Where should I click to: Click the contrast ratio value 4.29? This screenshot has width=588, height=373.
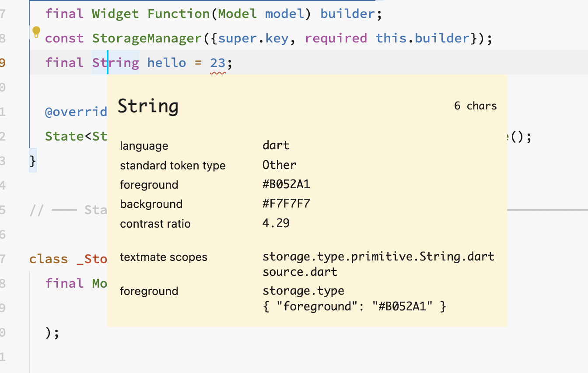click(x=276, y=223)
